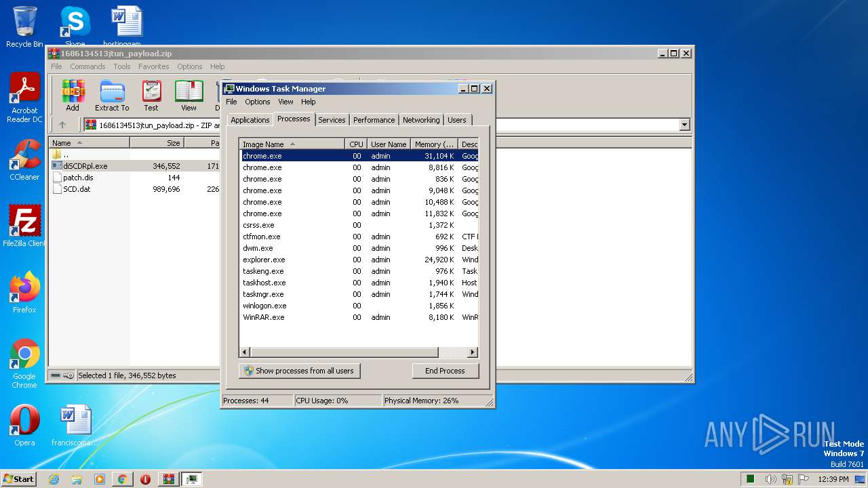This screenshot has width=868, height=488.
Task: Select WinRAR.exe process row
Action: (359, 317)
